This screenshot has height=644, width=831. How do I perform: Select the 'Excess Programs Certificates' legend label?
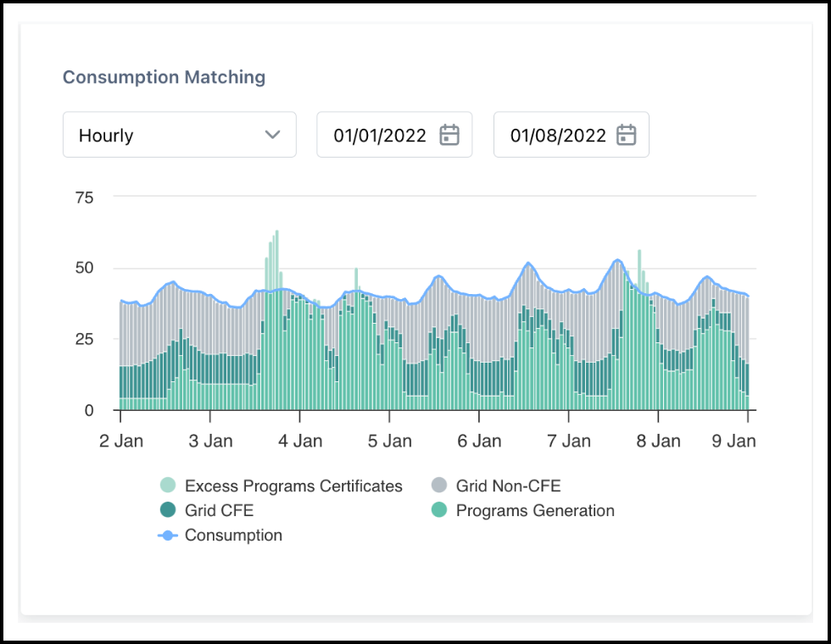point(293,486)
